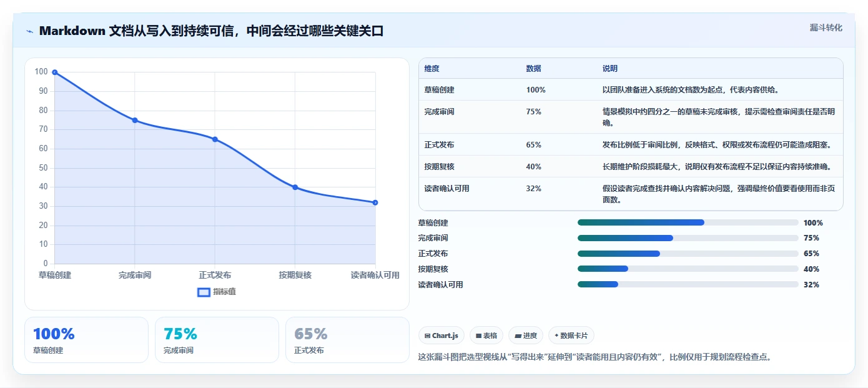Click the chart data point at 完成审阅
This screenshot has height=388, width=868.
[x=135, y=120]
